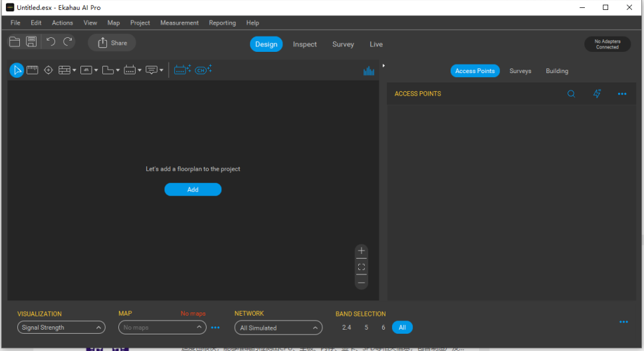Select the 2.4 GHz band
Viewport: 644px width, 351px height.
pyautogui.click(x=346, y=327)
